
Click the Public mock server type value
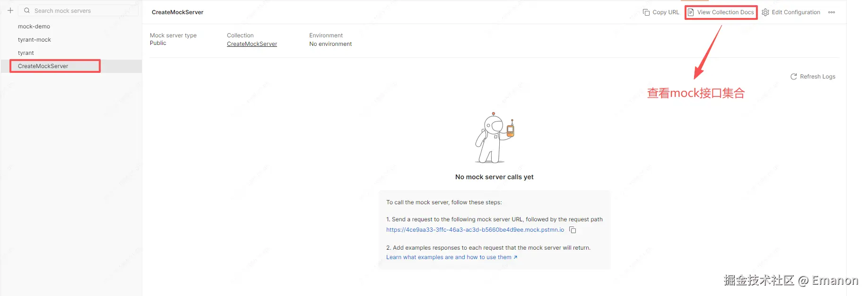pyautogui.click(x=158, y=43)
